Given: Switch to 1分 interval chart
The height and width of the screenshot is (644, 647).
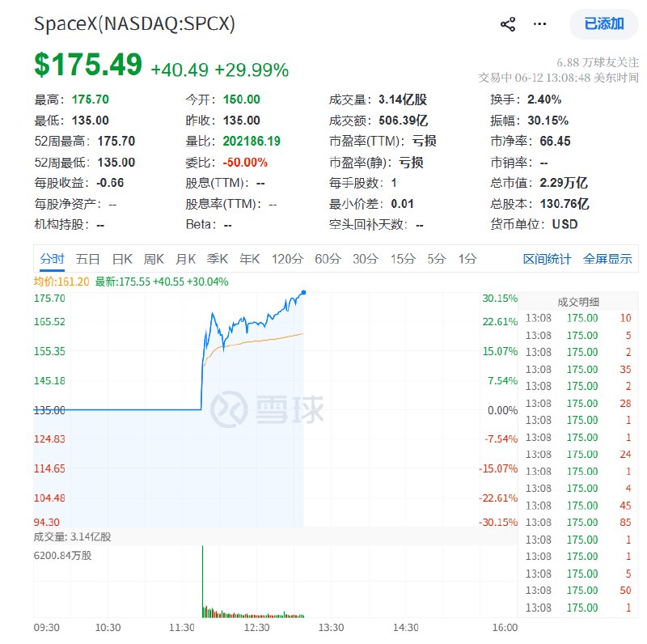Looking at the screenshot, I should tap(467, 259).
